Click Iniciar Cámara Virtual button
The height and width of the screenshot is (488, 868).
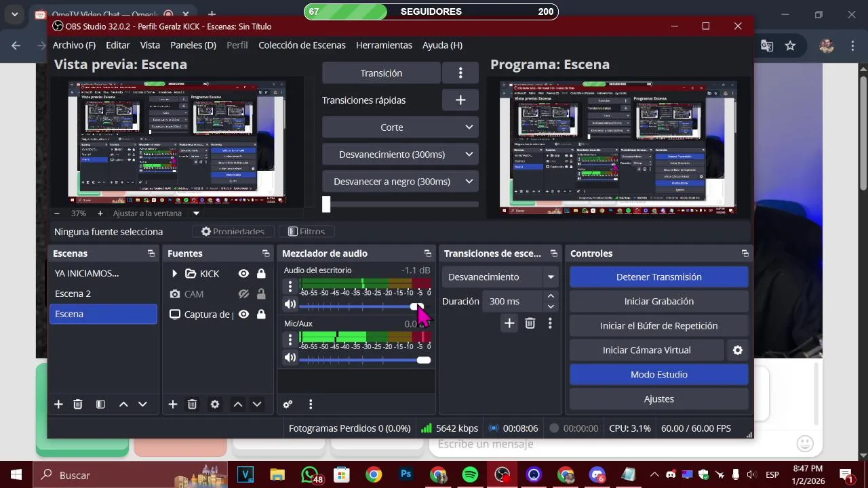tap(647, 350)
